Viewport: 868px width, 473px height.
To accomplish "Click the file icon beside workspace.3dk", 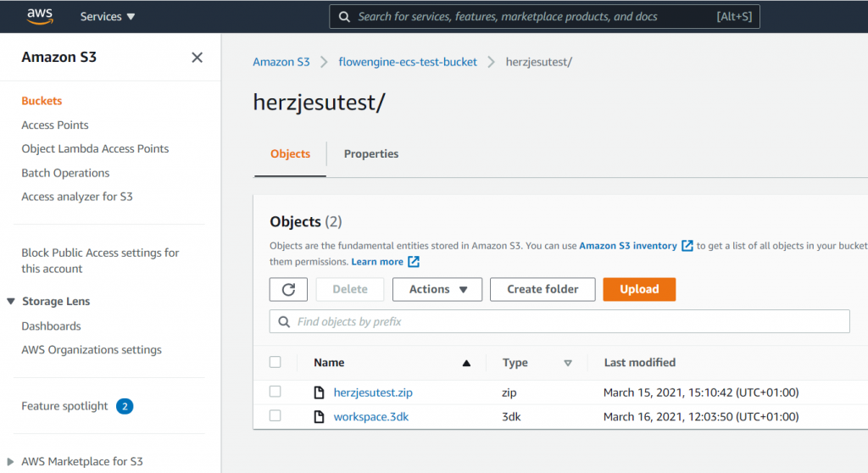I will [319, 416].
